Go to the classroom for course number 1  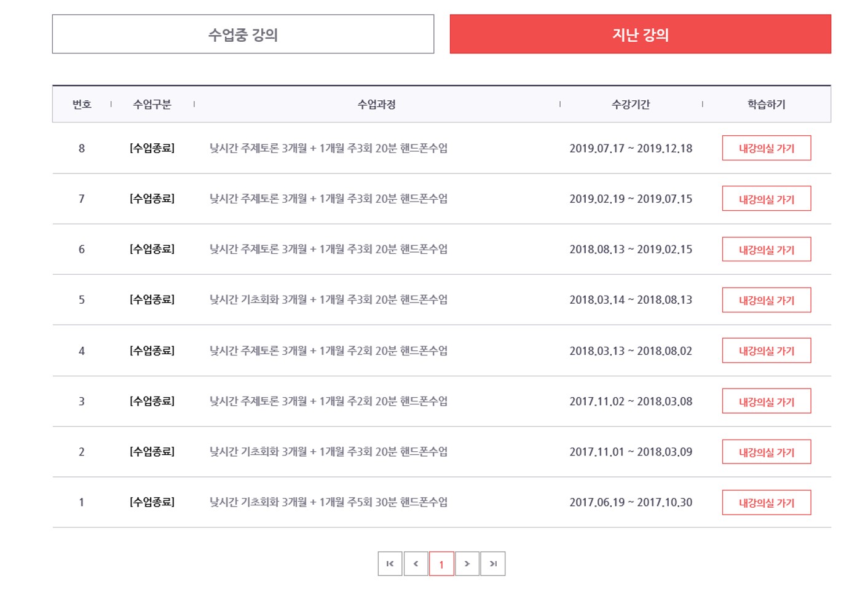pyautogui.click(x=766, y=502)
